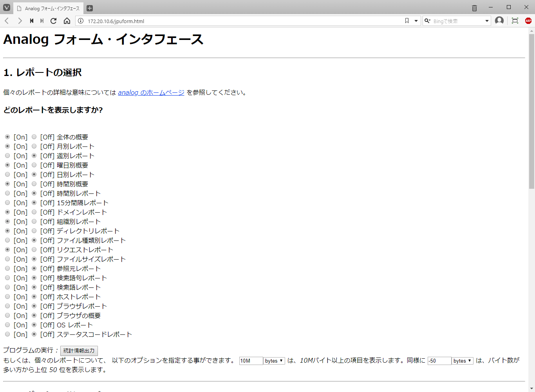Set ドメインレポート to Off
Screen dimensions: 535x392
click(x=34, y=212)
